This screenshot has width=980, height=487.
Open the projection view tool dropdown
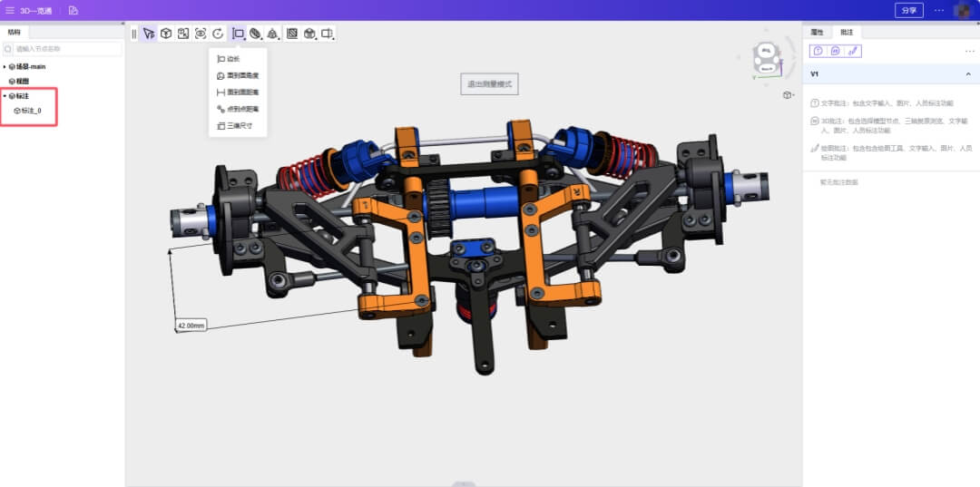coord(328,34)
